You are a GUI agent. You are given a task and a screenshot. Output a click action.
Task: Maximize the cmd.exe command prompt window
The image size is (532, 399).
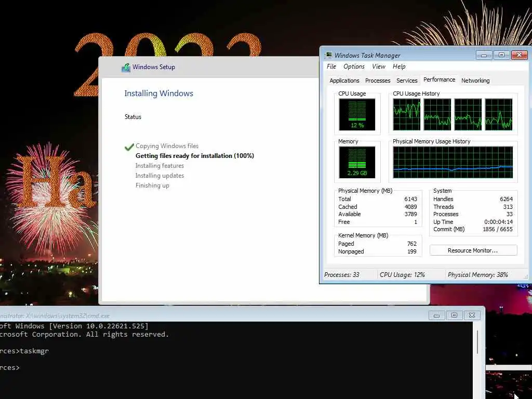454,315
